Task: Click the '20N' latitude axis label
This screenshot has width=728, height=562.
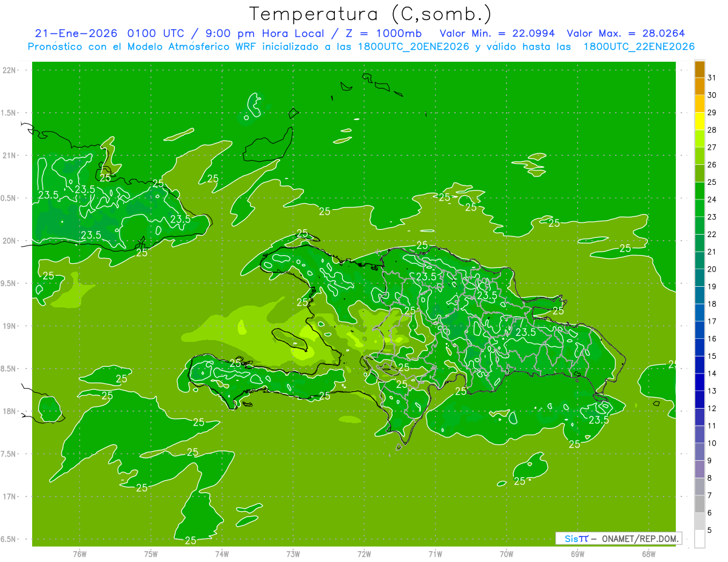Action: coord(10,241)
